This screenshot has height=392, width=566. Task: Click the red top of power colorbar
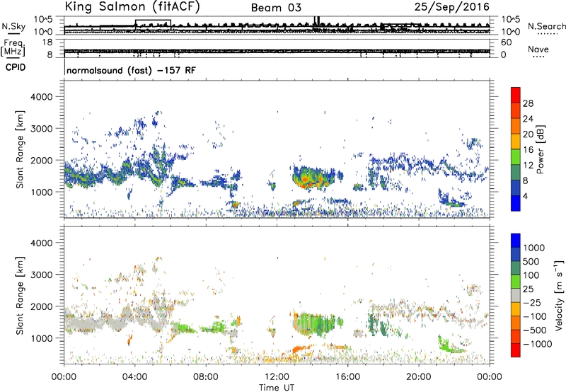pyautogui.click(x=516, y=95)
